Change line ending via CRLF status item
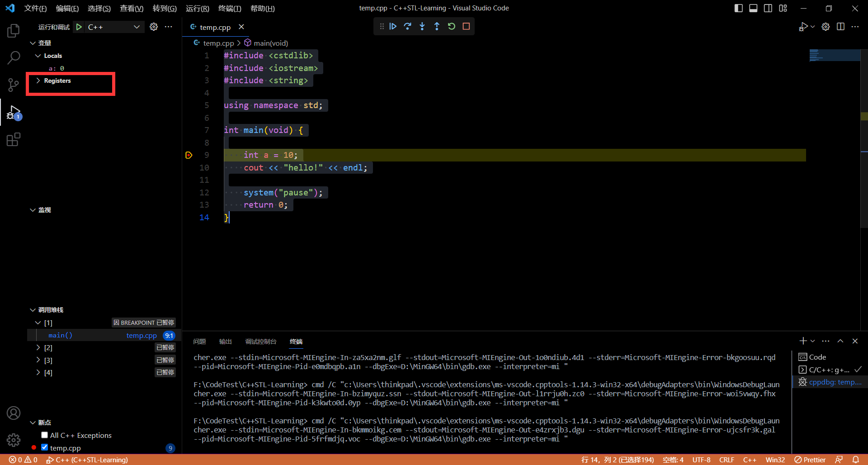 click(727, 460)
